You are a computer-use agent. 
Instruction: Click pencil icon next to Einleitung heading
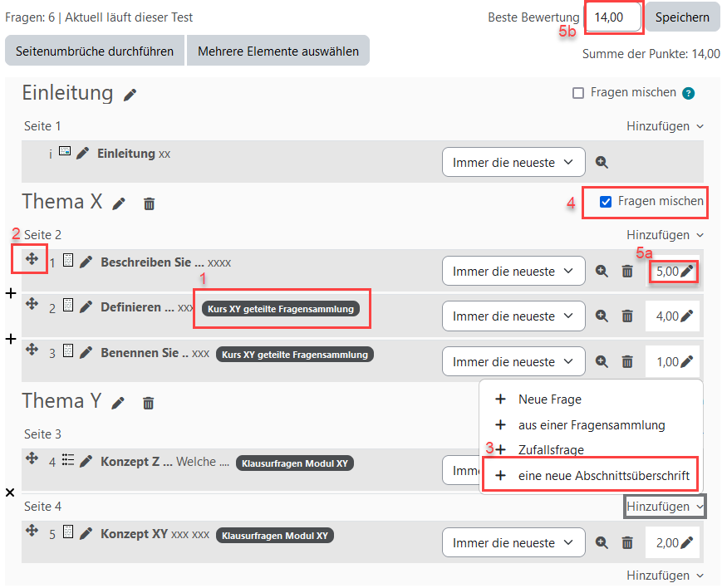130,95
